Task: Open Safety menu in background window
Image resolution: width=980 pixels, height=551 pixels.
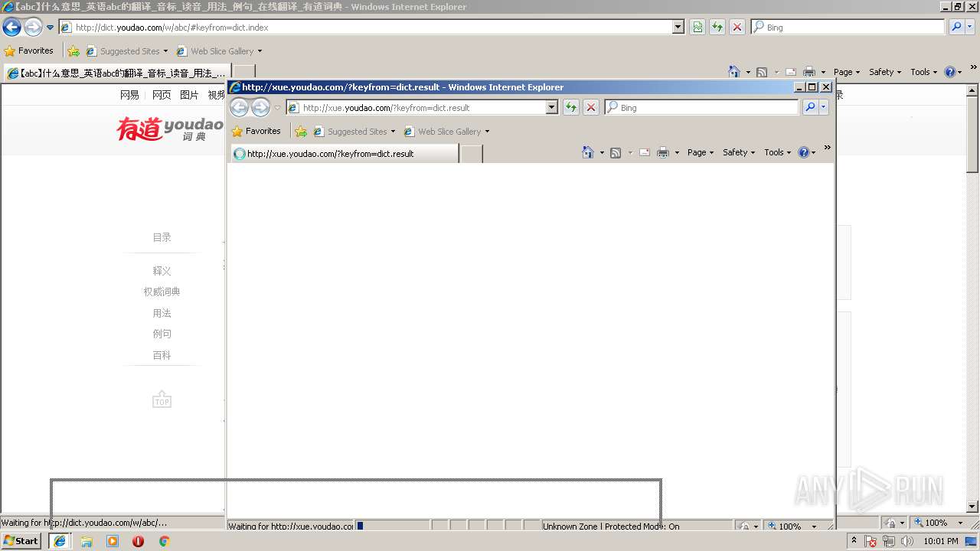Action: point(885,72)
